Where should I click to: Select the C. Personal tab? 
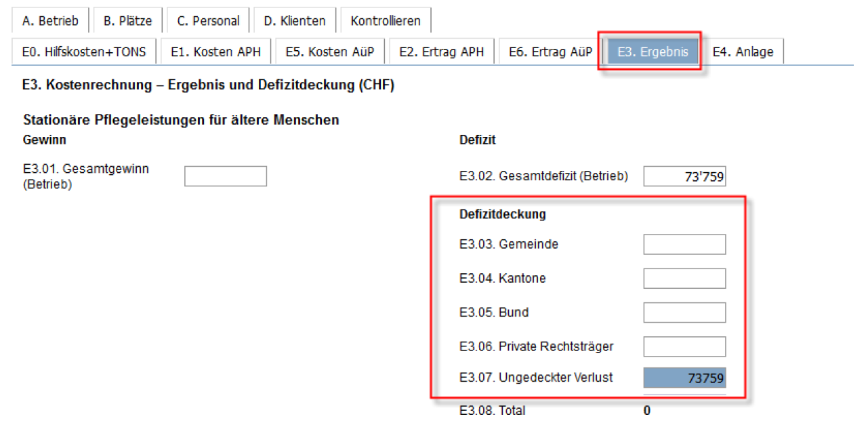(208, 21)
